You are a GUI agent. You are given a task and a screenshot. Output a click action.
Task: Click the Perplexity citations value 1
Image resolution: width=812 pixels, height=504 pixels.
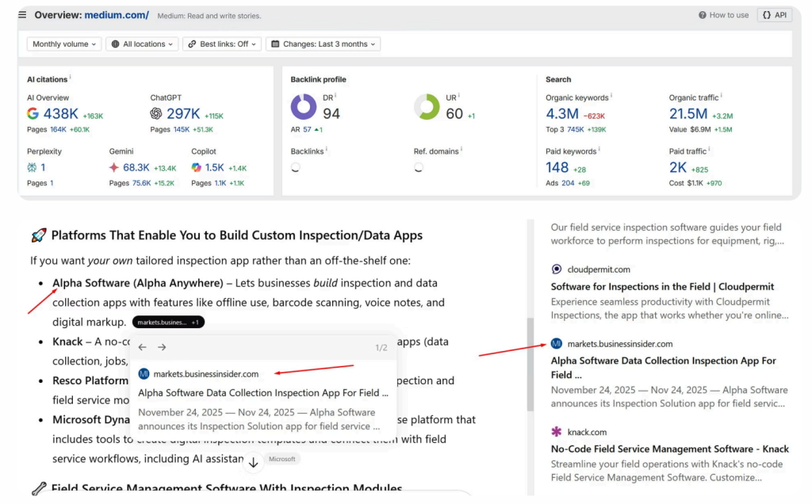pyautogui.click(x=43, y=167)
